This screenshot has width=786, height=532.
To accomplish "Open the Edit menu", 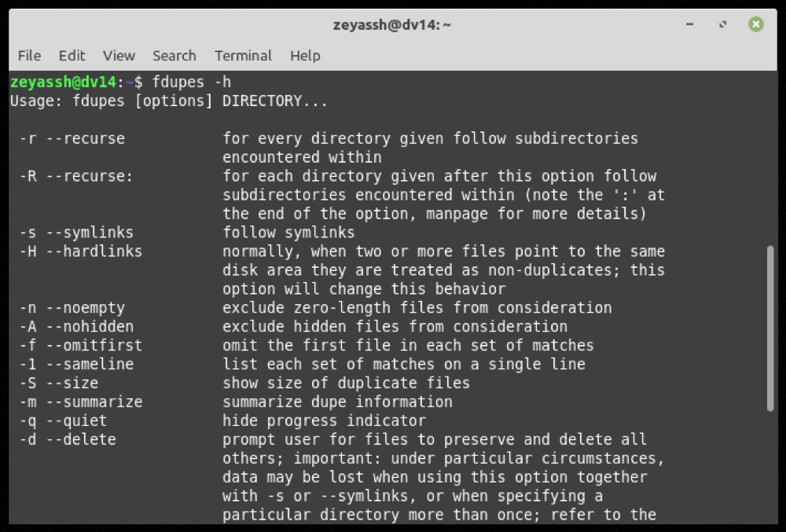I will tap(72, 56).
